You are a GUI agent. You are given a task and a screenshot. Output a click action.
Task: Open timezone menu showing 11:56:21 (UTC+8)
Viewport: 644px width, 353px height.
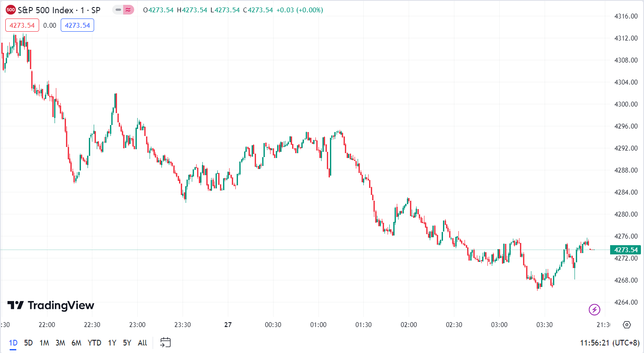pos(610,342)
